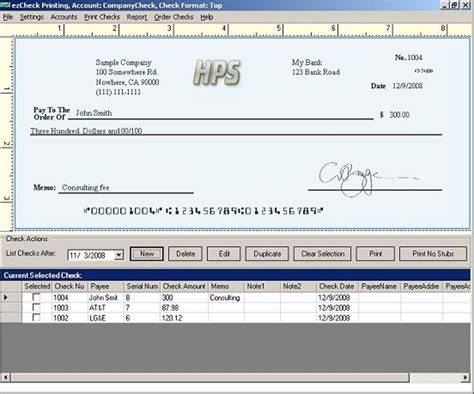
Task: Click the Print No Stubs button
Action: 433,254
